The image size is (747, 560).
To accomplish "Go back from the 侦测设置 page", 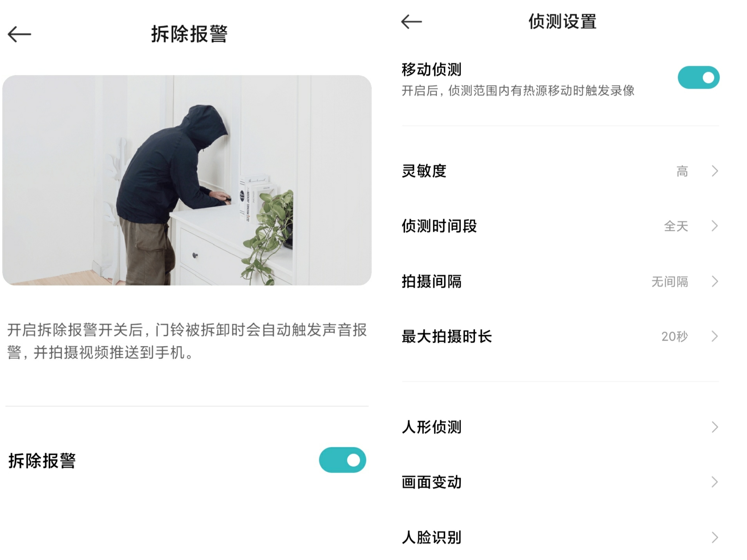I will pos(411,22).
